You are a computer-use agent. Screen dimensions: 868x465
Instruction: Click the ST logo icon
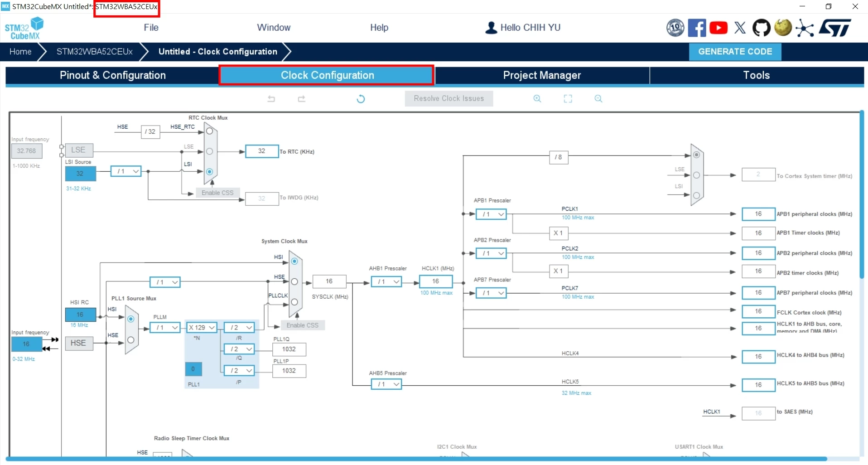(835, 28)
